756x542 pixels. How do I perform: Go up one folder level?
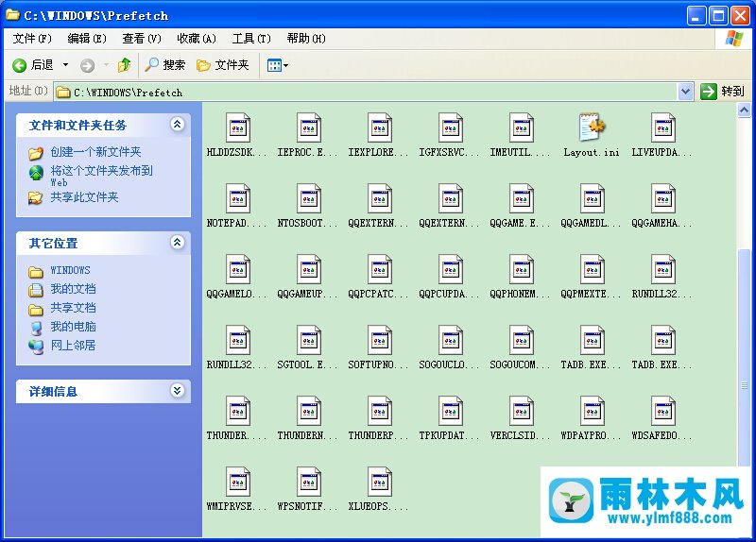pos(125,64)
